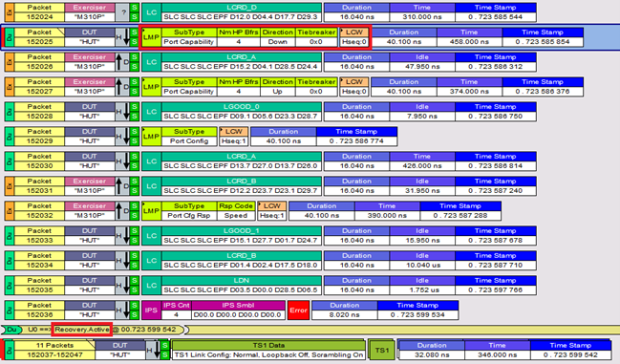This screenshot has height=364, width=620.
Task: Click the magenta IPS icon on packet 152036
Action: pos(151,310)
